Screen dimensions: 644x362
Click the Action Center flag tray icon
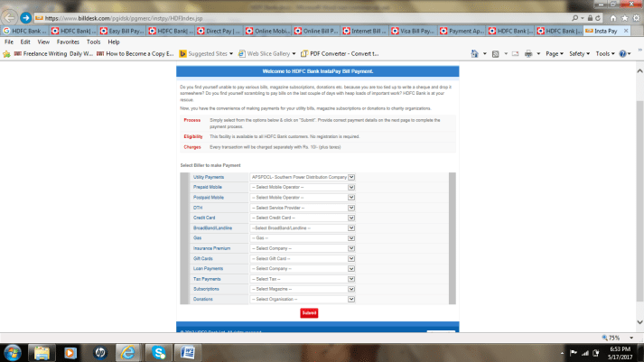(x=574, y=353)
